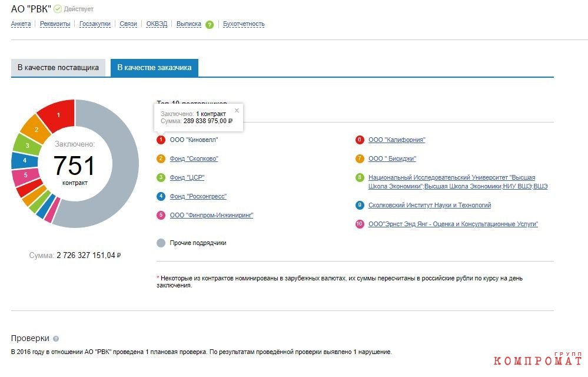The height and width of the screenshot is (377, 588).
Task: Open Эрнст Энд Янг supplier link
Action: pyautogui.click(x=453, y=224)
